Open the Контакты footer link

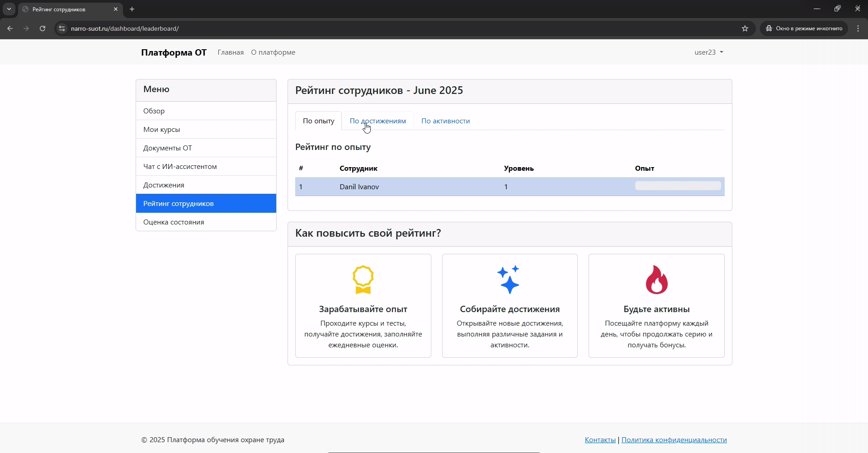pos(600,440)
